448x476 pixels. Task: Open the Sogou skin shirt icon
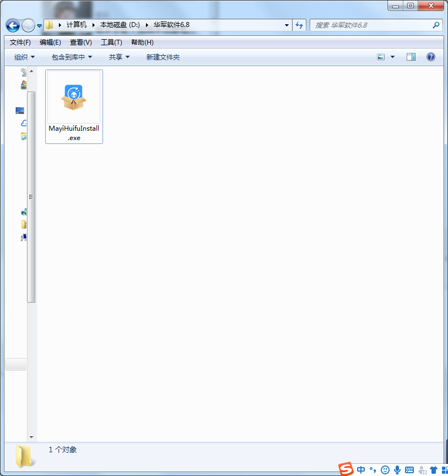(x=434, y=470)
